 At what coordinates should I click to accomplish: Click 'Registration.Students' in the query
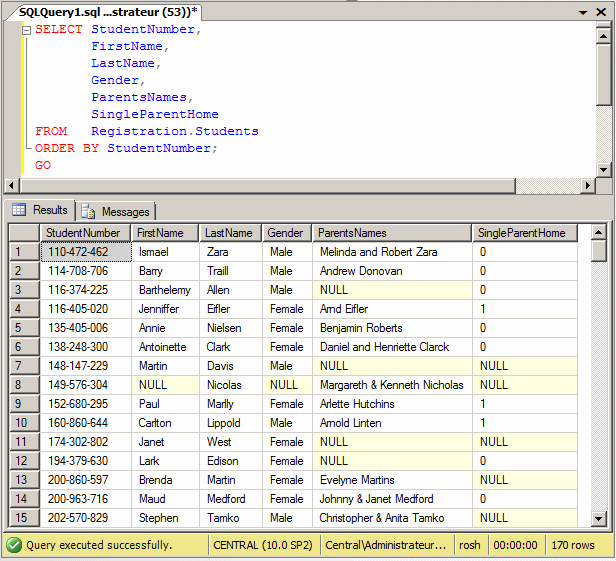click(175, 131)
